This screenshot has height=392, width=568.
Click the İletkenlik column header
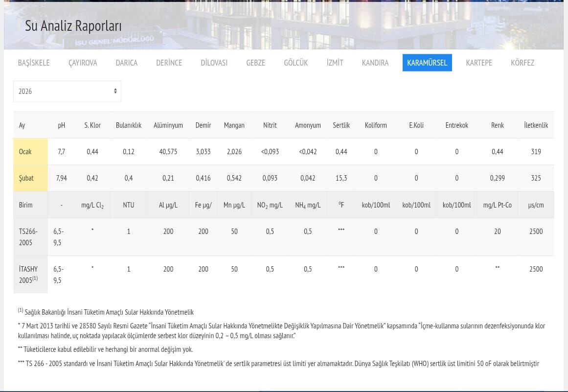(536, 125)
